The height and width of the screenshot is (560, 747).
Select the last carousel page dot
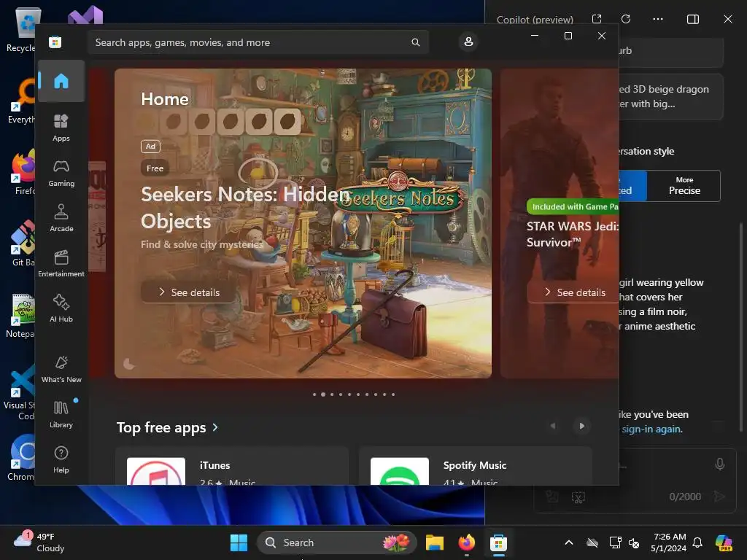[393, 394]
